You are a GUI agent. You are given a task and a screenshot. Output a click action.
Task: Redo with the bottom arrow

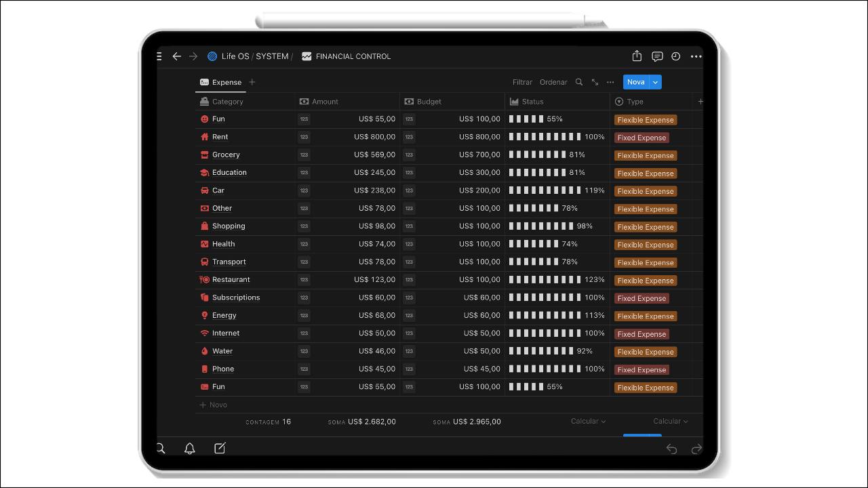click(x=696, y=449)
